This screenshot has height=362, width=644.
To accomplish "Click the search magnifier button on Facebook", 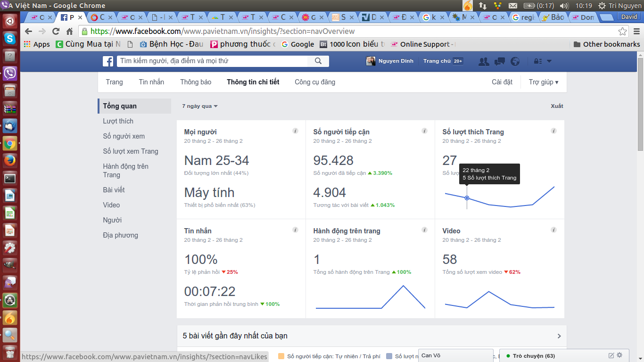I will click(318, 61).
